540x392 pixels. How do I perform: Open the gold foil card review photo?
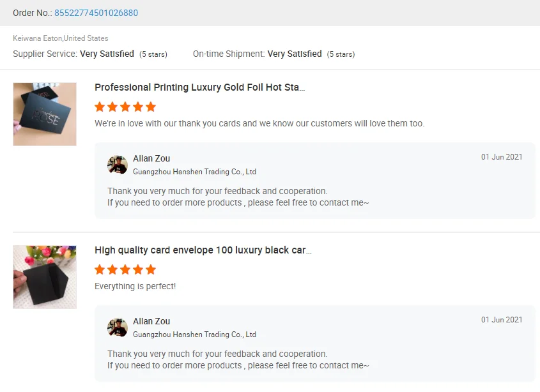45,114
